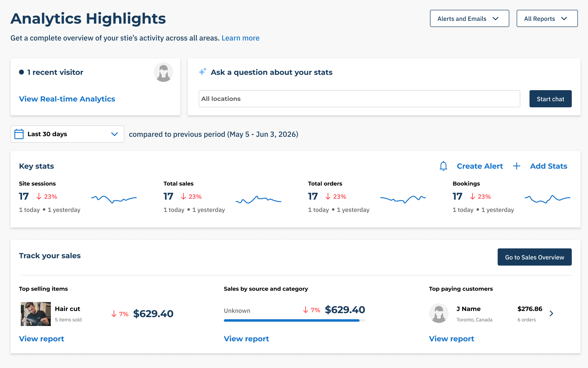Click the Unknown sales source progress bar

point(294,320)
